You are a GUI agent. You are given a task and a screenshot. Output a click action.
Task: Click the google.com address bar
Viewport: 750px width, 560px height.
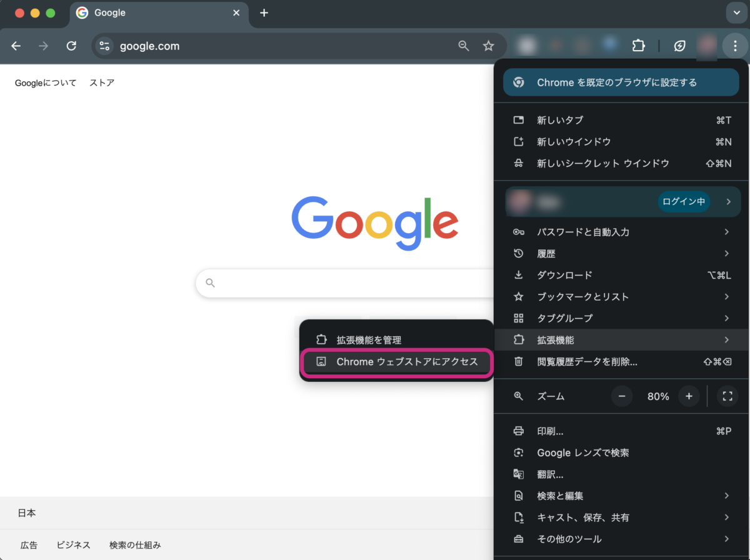tap(299, 46)
